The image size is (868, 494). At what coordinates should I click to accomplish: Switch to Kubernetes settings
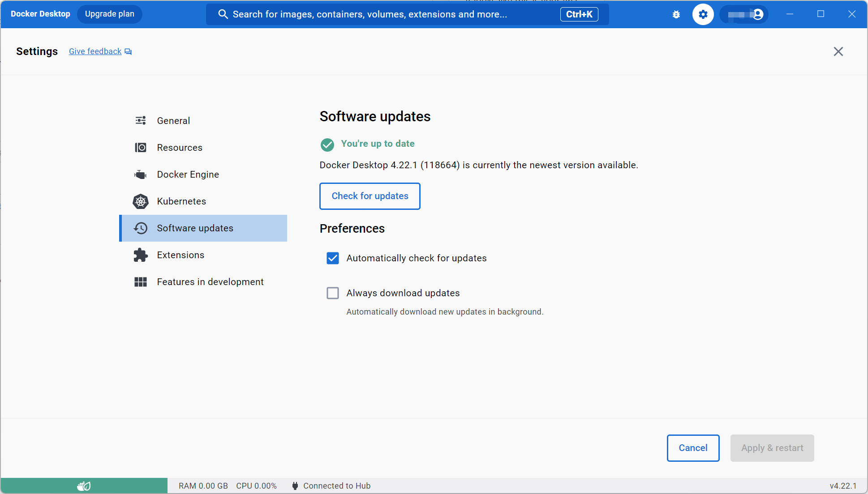tap(203, 201)
